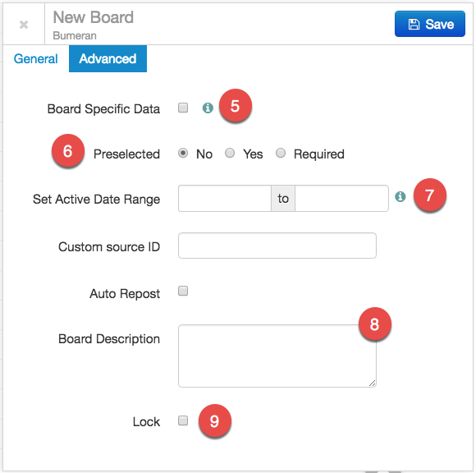
Task: Click inside the Board Description text area
Action: point(277,356)
